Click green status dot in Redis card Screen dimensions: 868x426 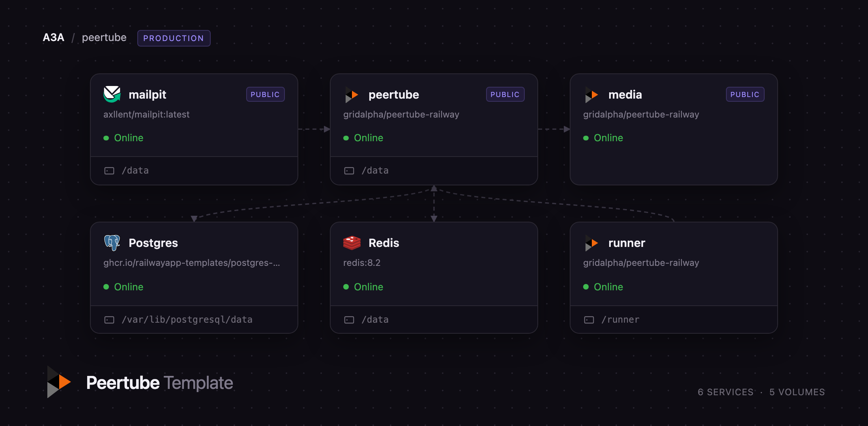pos(346,287)
